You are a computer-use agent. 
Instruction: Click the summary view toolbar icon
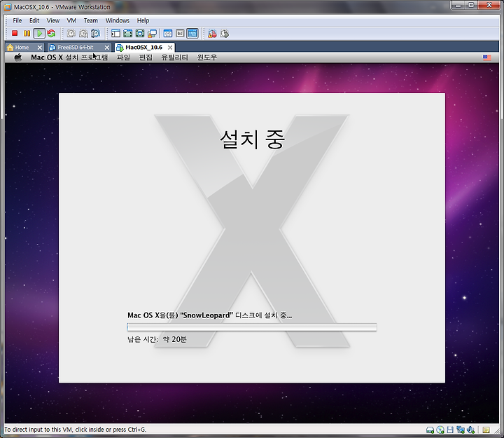168,34
